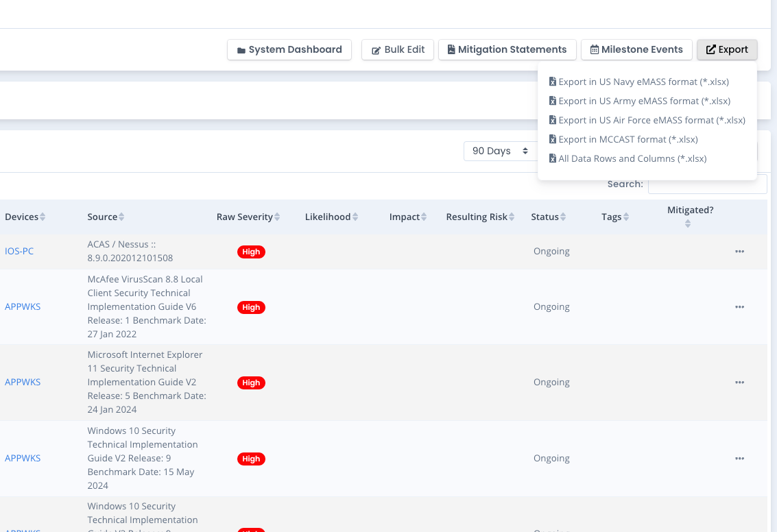Open APPWKS link in Windows 10 V2 Release 9 row
777x532 pixels.
23,458
